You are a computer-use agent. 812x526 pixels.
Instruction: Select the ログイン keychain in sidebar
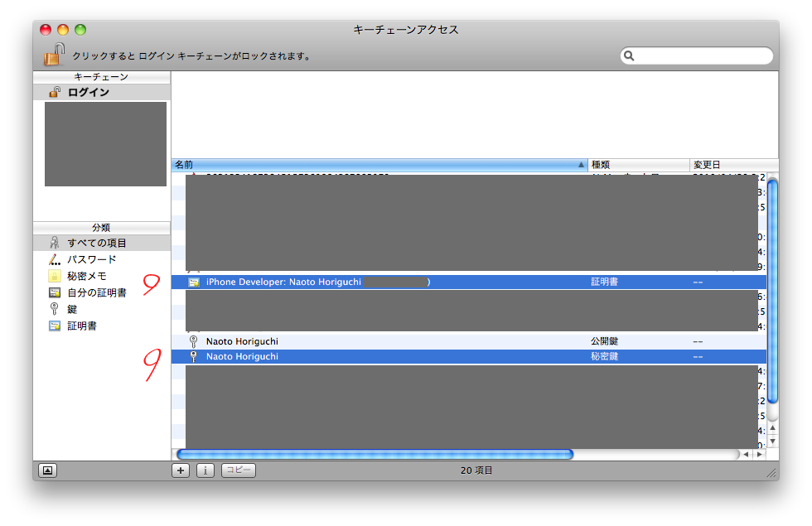[x=101, y=92]
